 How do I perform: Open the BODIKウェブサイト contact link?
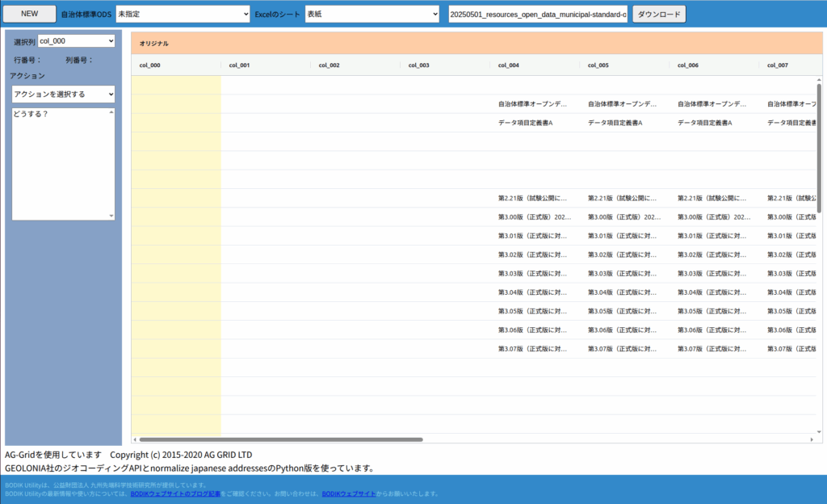tap(348, 493)
